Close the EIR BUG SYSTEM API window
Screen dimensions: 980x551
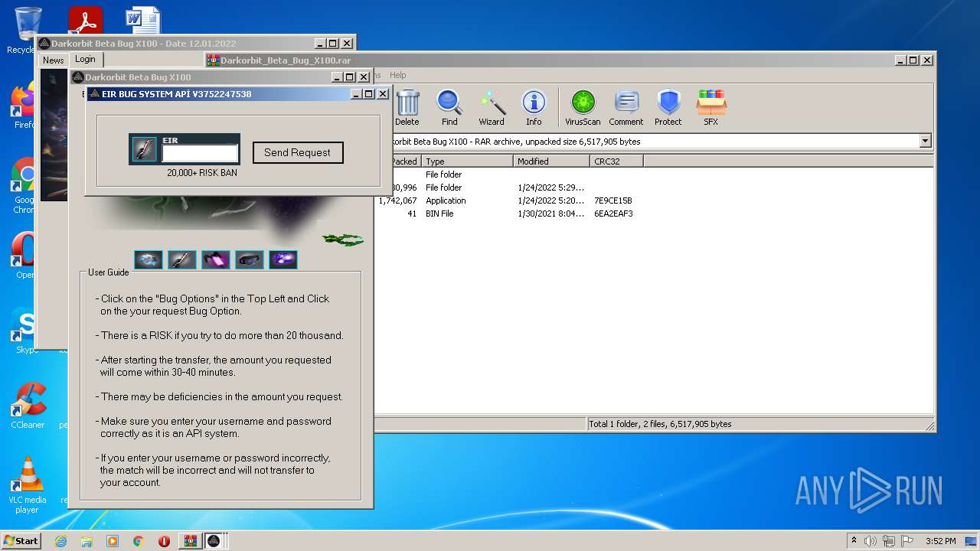[383, 94]
